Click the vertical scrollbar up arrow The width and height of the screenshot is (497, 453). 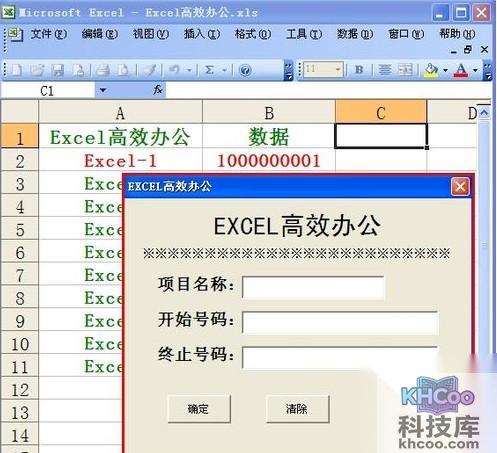[484, 112]
